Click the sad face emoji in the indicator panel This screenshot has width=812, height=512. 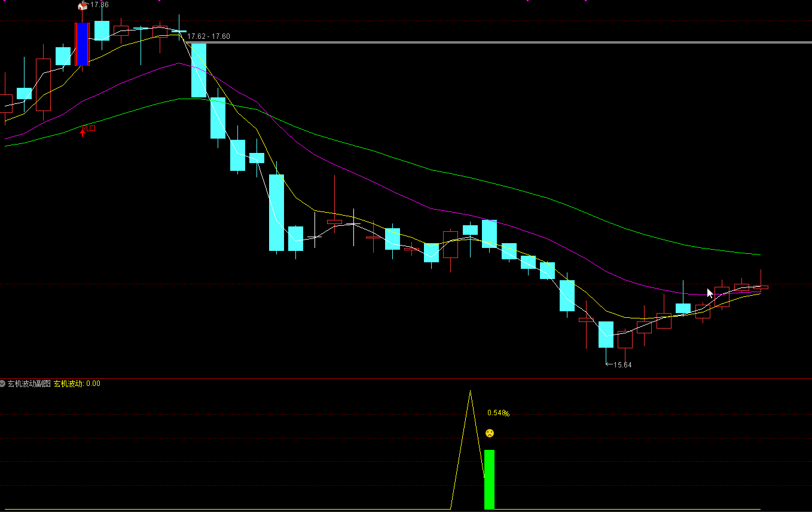[x=490, y=433]
